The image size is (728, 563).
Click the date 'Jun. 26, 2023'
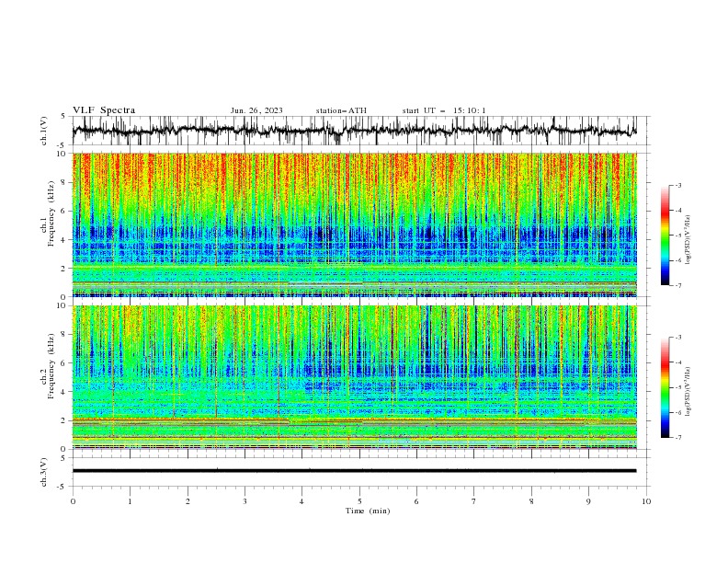[x=256, y=110]
